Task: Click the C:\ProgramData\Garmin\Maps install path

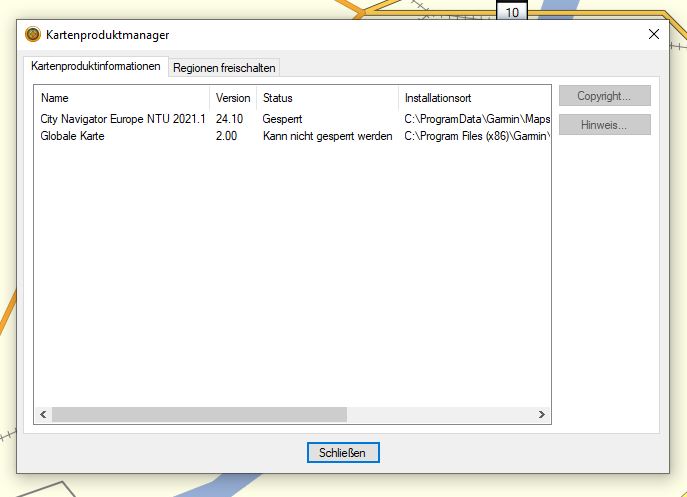Action: click(477, 120)
